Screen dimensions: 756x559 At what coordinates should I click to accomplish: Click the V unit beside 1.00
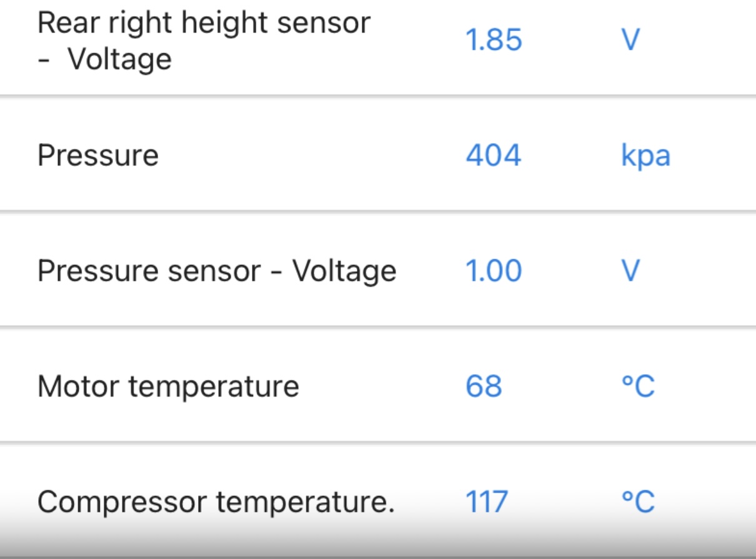[x=630, y=271]
